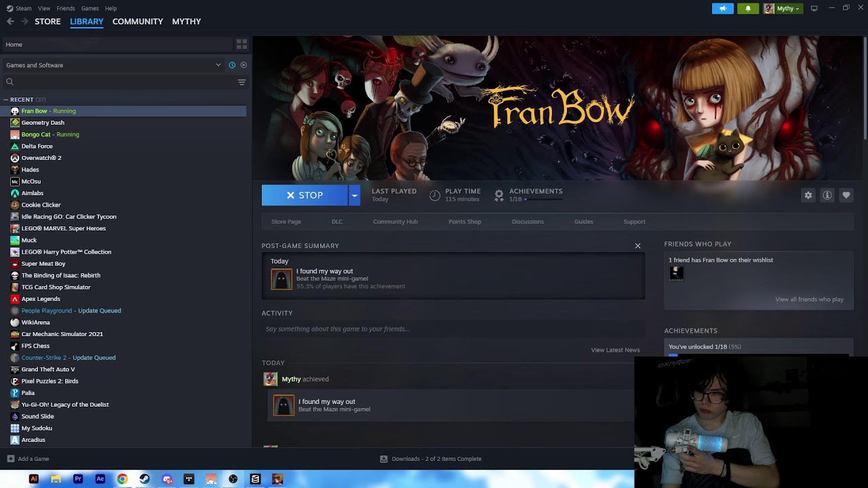Click the Palia game icon in library
The width and height of the screenshot is (868, 488).
click(15, 392)
